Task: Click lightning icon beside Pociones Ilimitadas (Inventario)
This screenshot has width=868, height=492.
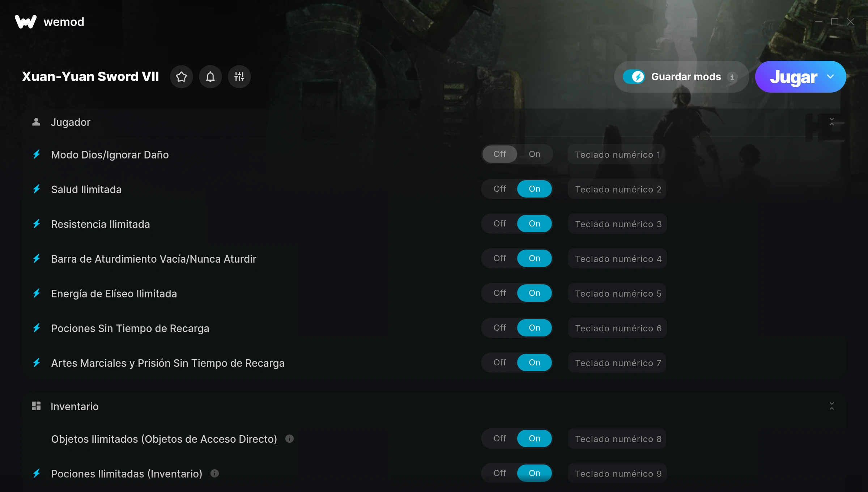Action: click(x=37, y=474)
